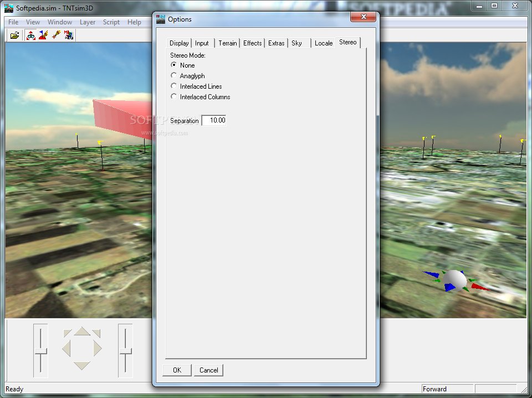Click the down arrow on the direction pad
532x398 pixels.
[82, 365]
